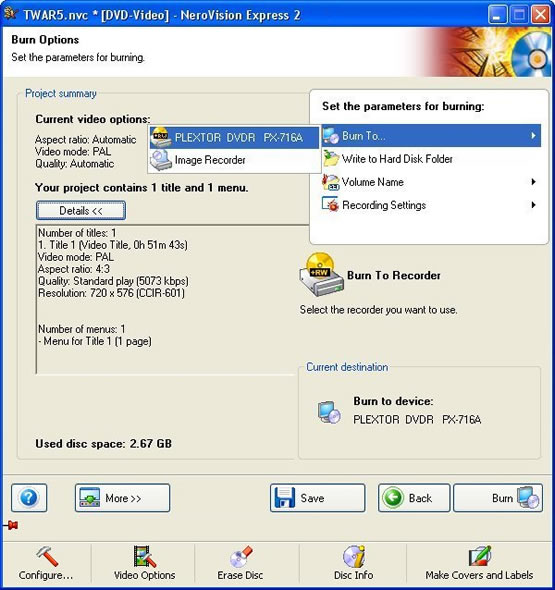Open help with the question mark icon
555x590 pixels.
tap(29, 498)
